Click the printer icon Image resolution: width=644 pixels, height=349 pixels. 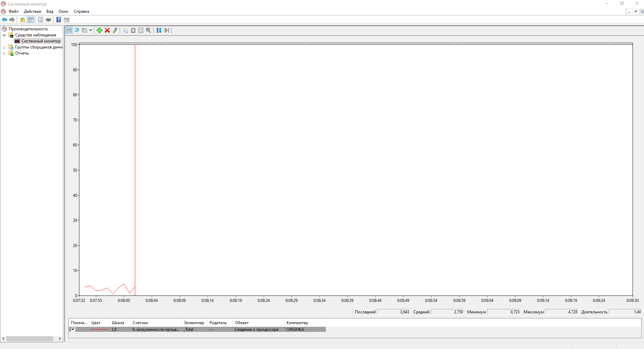point(48,20)
